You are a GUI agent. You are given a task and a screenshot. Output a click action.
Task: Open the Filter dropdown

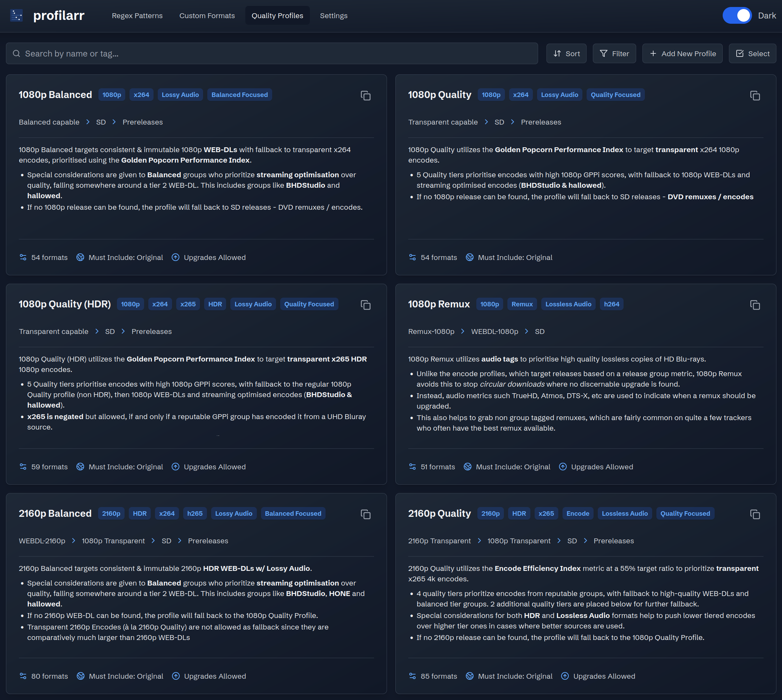614,53
